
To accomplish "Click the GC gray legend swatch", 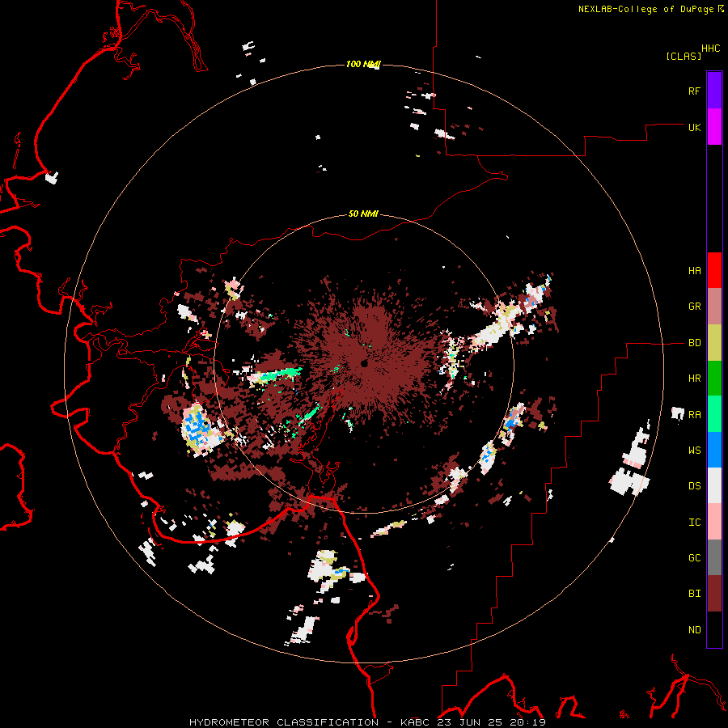I will pyautogui.click(x=714, y=557).
